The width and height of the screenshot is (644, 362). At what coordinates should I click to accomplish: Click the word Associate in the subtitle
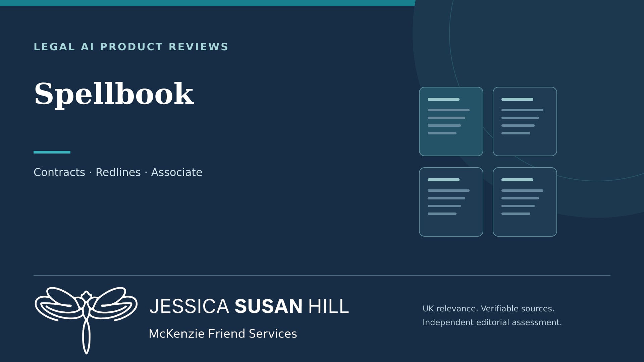(x=177, y=172)
